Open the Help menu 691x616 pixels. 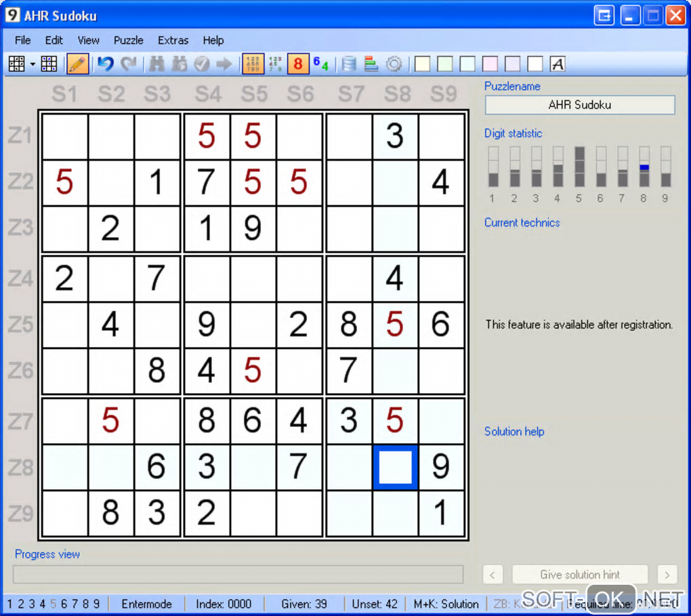[213, 40]
